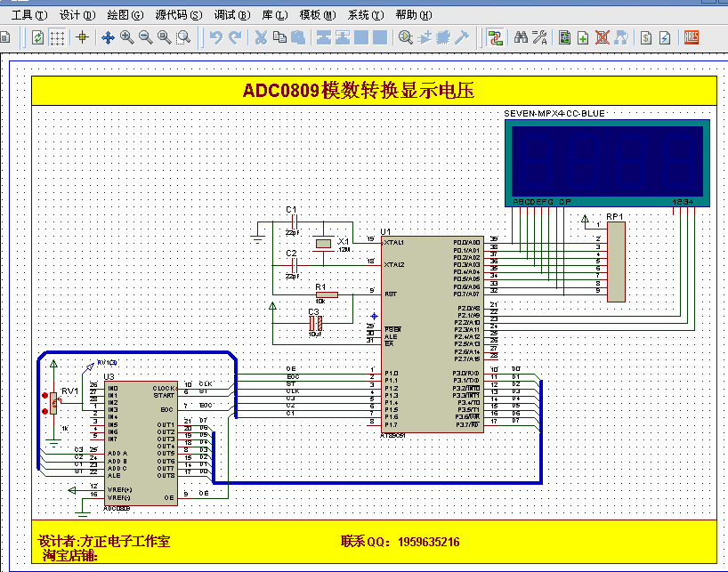The image size is (728, 572).
Task: Select the X1 crystal oscillator component
Action: pos(324,243)
